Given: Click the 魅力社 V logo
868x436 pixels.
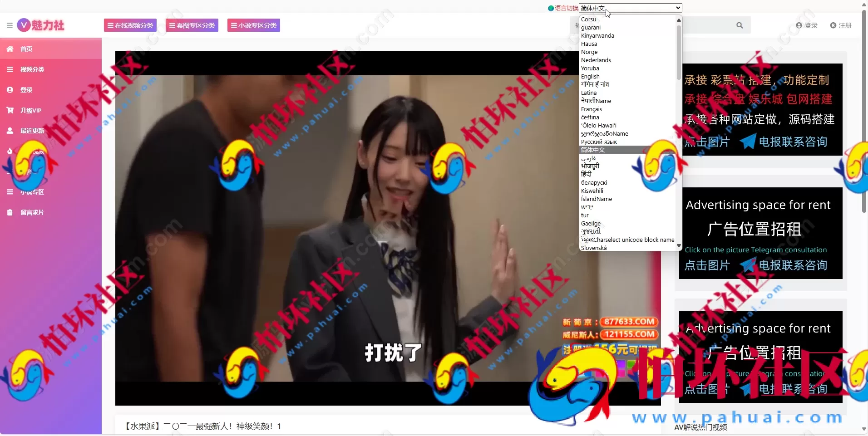Looking at the screenshot, I should tap(40, 25).
